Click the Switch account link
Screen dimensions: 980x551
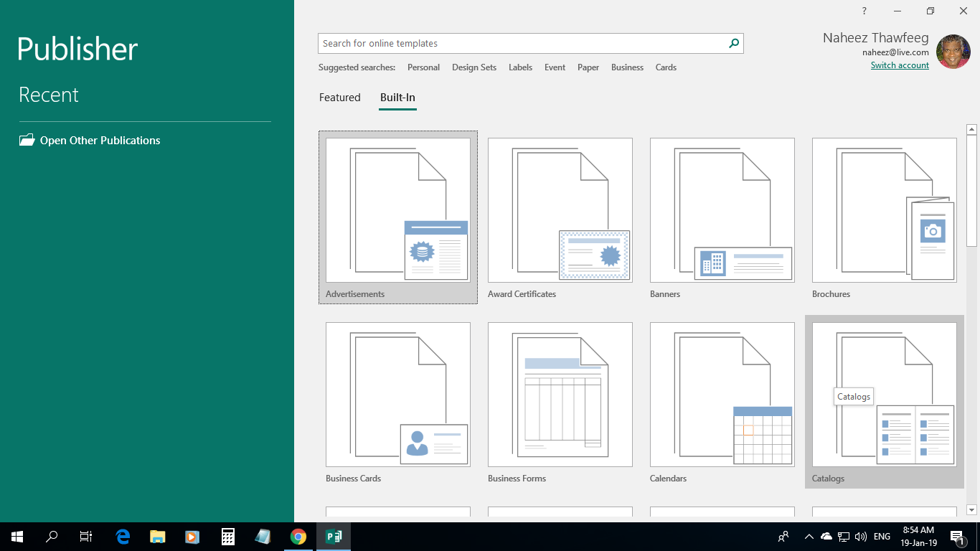point(900,65)
